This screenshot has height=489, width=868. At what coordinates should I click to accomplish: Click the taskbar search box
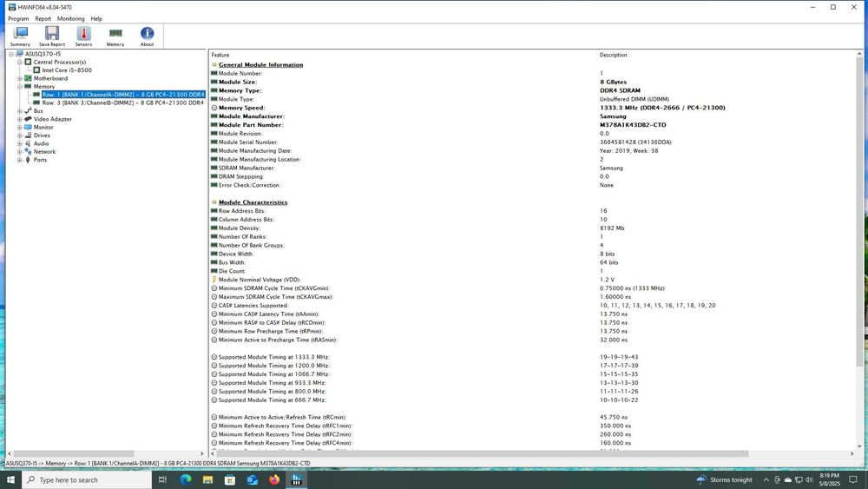pyautogui.click(x=87, y=479)
